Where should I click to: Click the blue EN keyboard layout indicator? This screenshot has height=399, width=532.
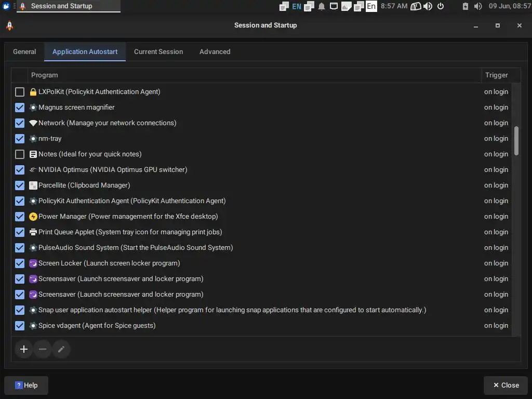[x=297, y=6]
